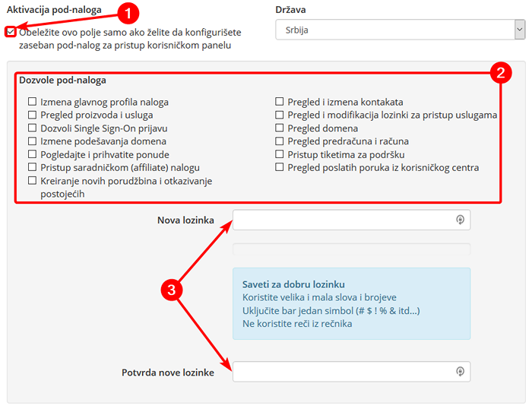Tick Dozvoli Single Sign-On prijavu checkbox
This screenshot has height=409, width=532.
pos(32,128)
